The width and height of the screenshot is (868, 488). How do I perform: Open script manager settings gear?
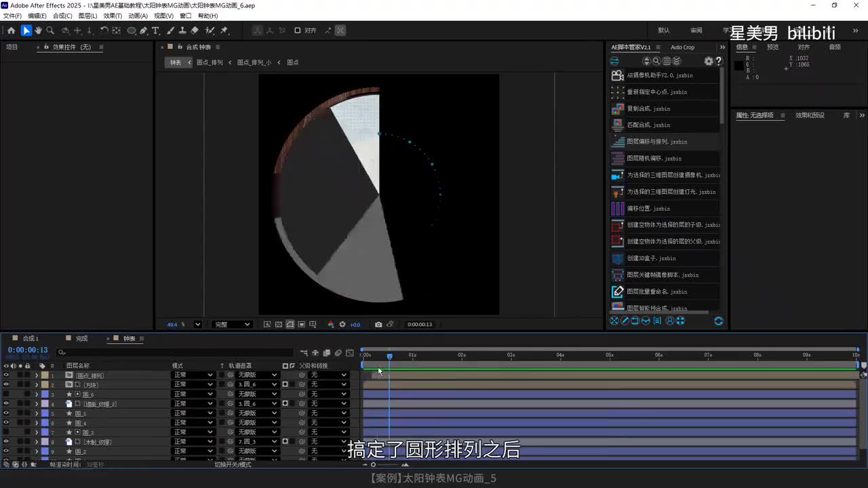click(709, 61)
